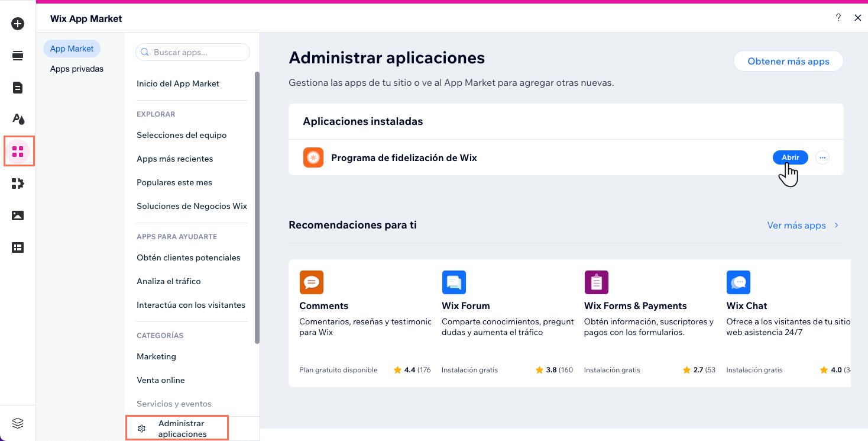This screenshot has height=441, width=868.
Task: Click the Wix Forms & Payments icon
Action: (x=596, y=282)
